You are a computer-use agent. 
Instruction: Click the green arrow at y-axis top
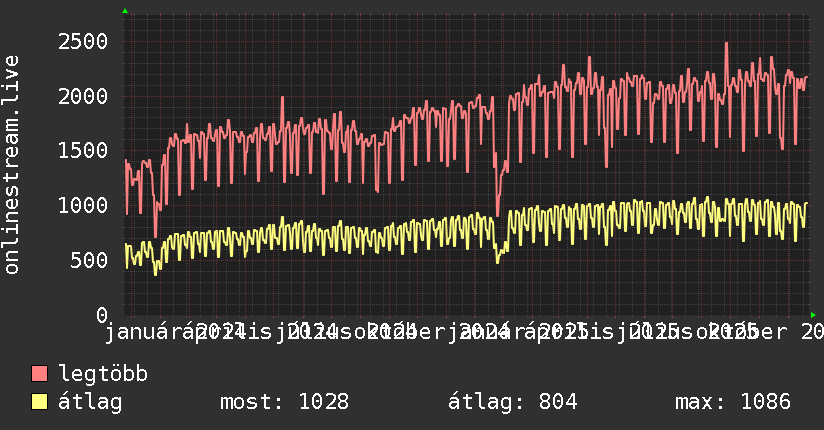click(125, 11)
